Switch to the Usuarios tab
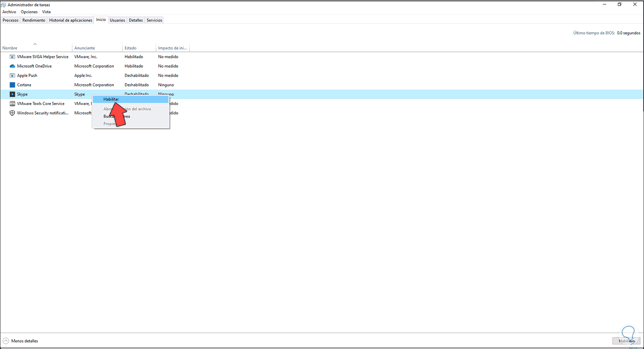 (x=117, y=20)
